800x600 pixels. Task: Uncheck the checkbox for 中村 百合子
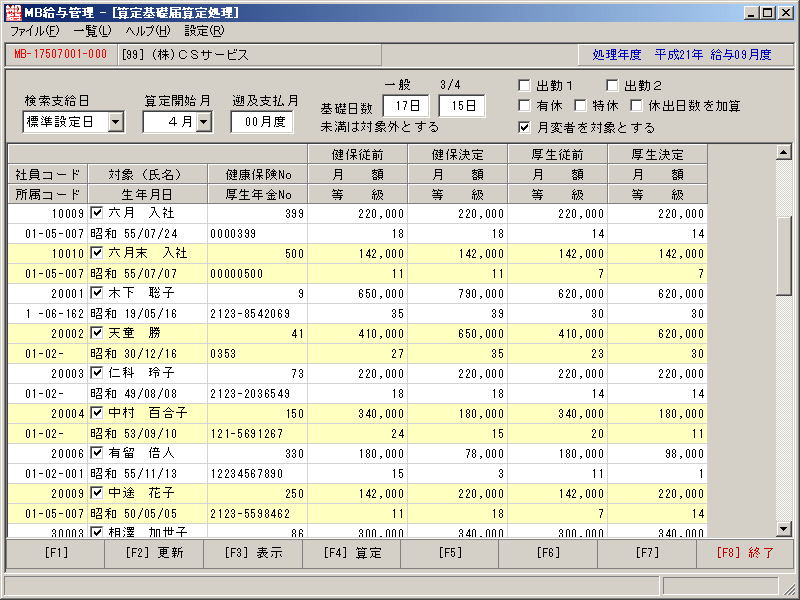96,413
